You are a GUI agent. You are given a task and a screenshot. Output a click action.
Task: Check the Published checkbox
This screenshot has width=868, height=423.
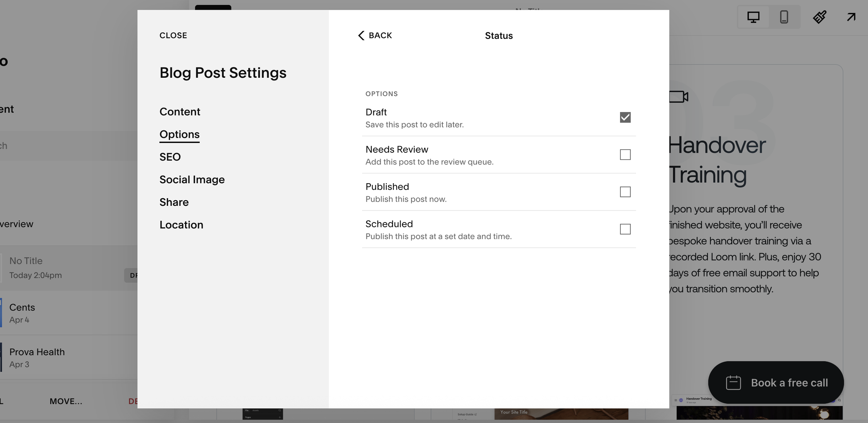[625, 192]
